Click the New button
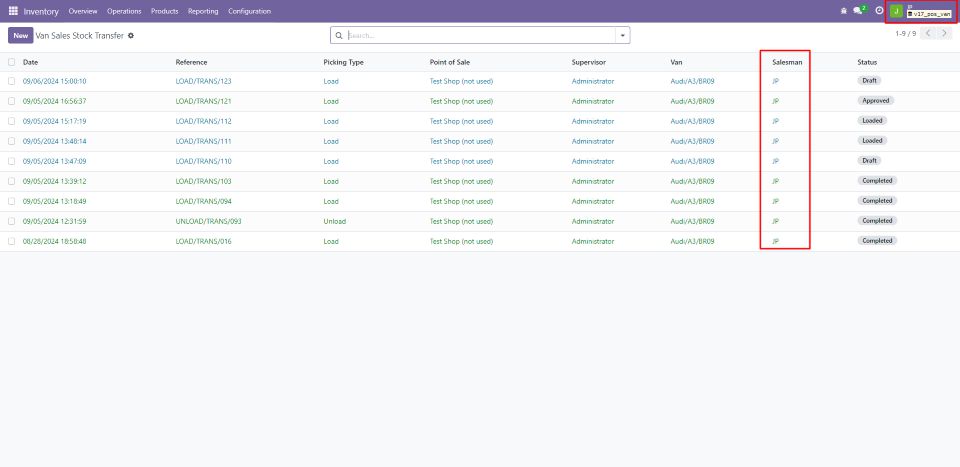 (x=20, y=35)
